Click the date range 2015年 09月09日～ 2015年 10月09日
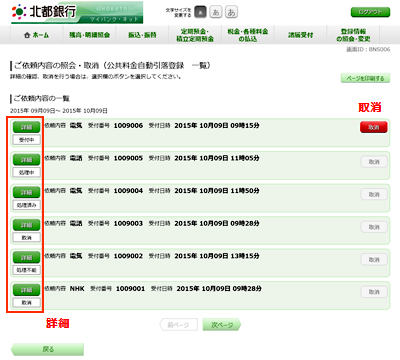The height and width of the screenshot is (360, 400). pyautogui.click(x=59, y=111)
